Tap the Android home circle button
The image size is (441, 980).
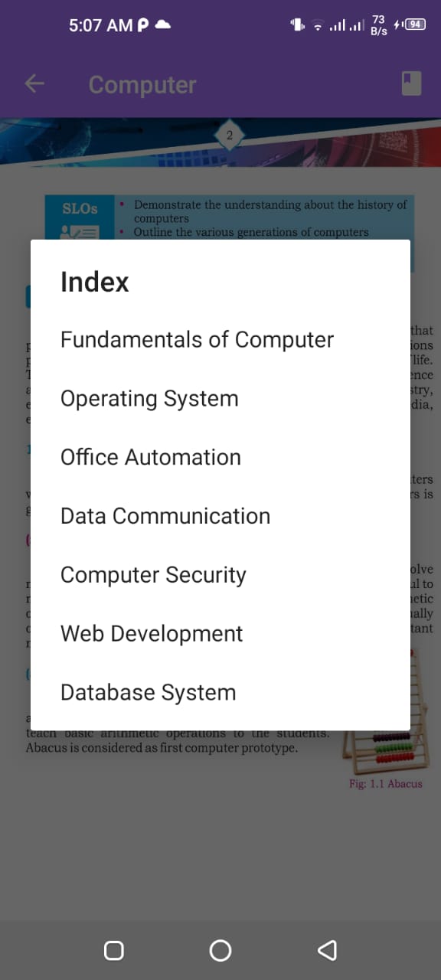point(220,950)
